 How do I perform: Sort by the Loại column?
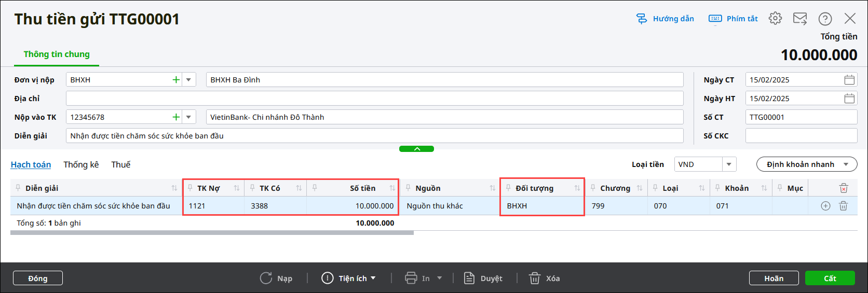point(702,188)
